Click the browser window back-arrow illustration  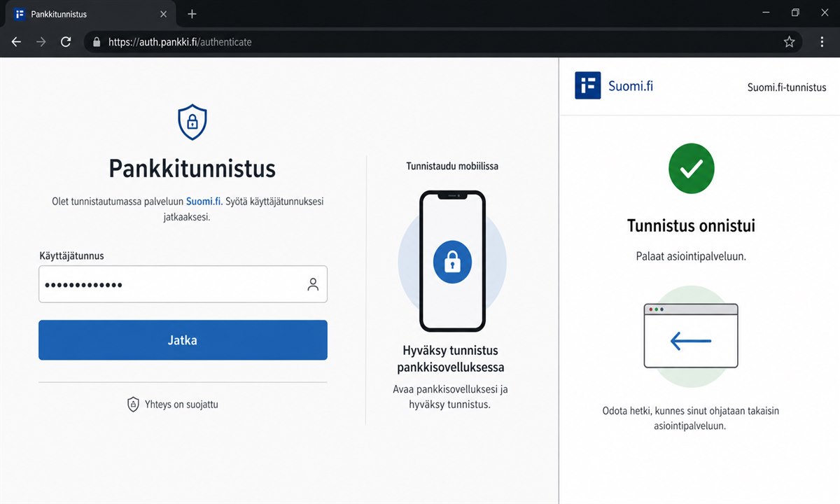tap(691, 336)
